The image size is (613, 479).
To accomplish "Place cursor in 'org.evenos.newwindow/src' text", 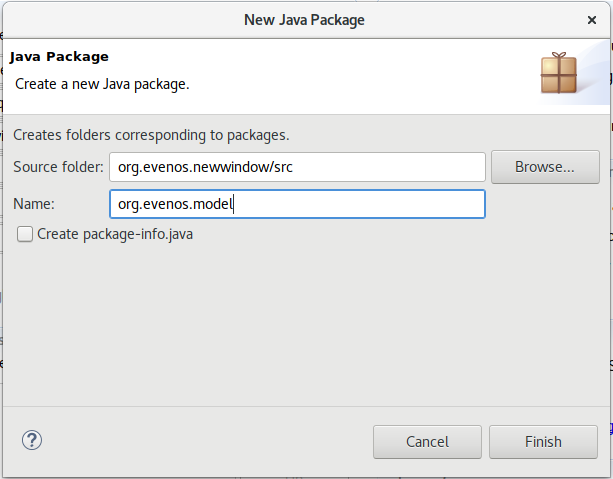I will [x=205, y=167].
